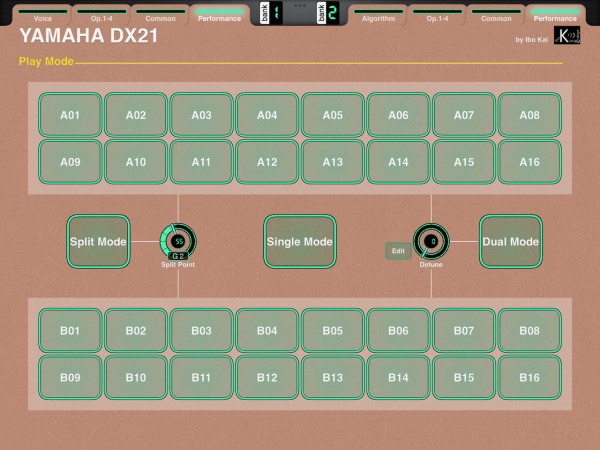The width and height of the screenshot is (600, 450).
Task: Enable Single Mode
Action: (x=300, y=241)
